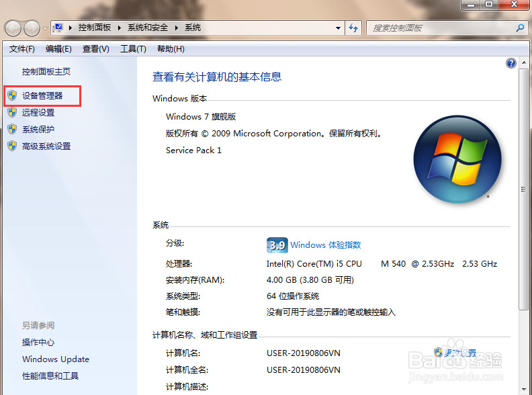Image resolution: width=532 pixels, height=395 pixels.
Task: Open the 文件(F) menu
Action: coord(21,49)
